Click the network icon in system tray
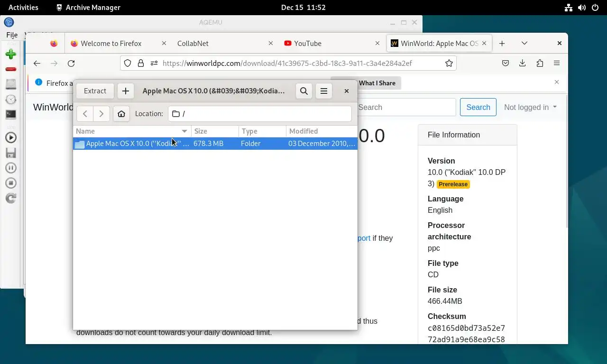The height and width of the screenshot is (364, 607). [x=569, y=8]
